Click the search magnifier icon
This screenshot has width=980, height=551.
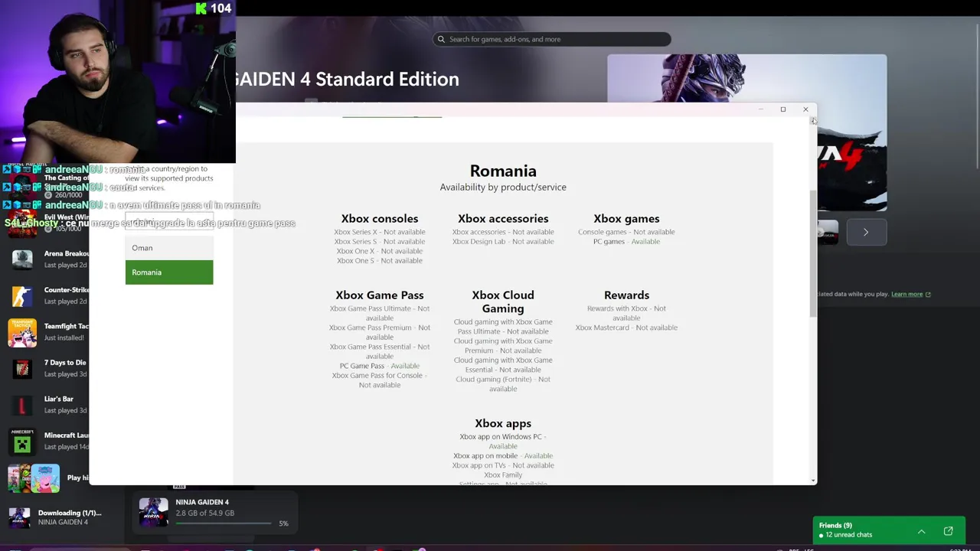click(441, 39)
